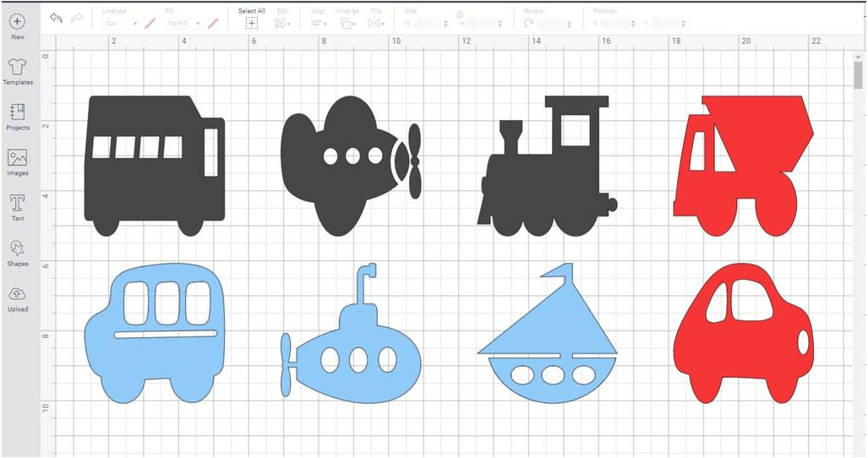Click the Rotate icon

click(529, 24)
